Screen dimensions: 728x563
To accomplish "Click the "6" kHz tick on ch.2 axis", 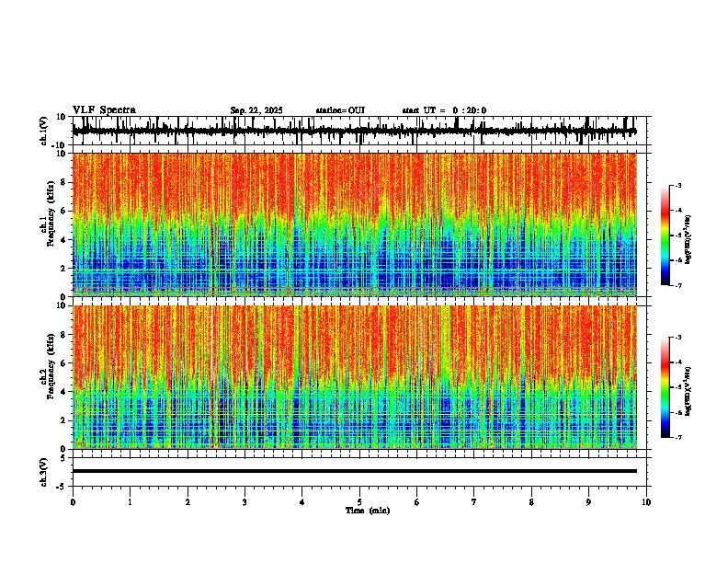I will coord(64,363).
